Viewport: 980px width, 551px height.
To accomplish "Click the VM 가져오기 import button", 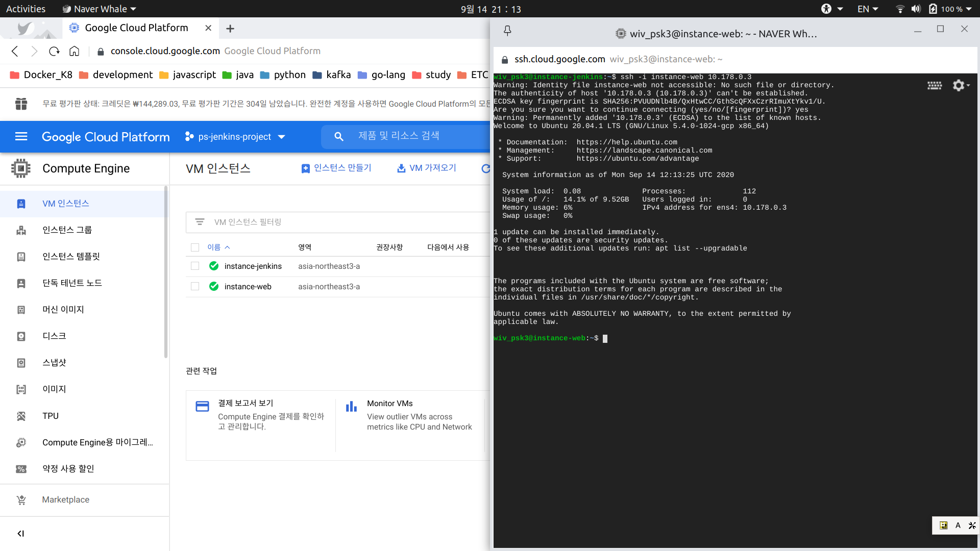I will (x=427, y=168).
